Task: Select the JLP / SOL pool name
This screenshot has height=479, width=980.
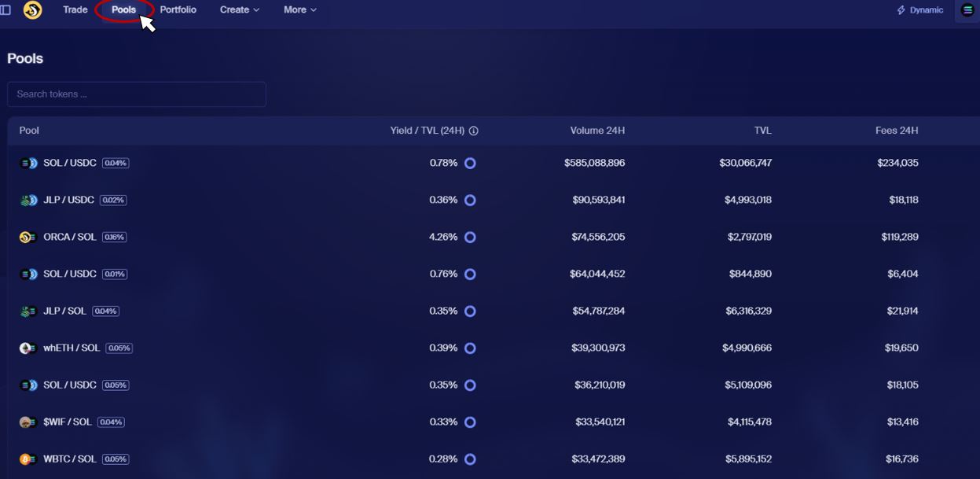Action: coord(64,311)
